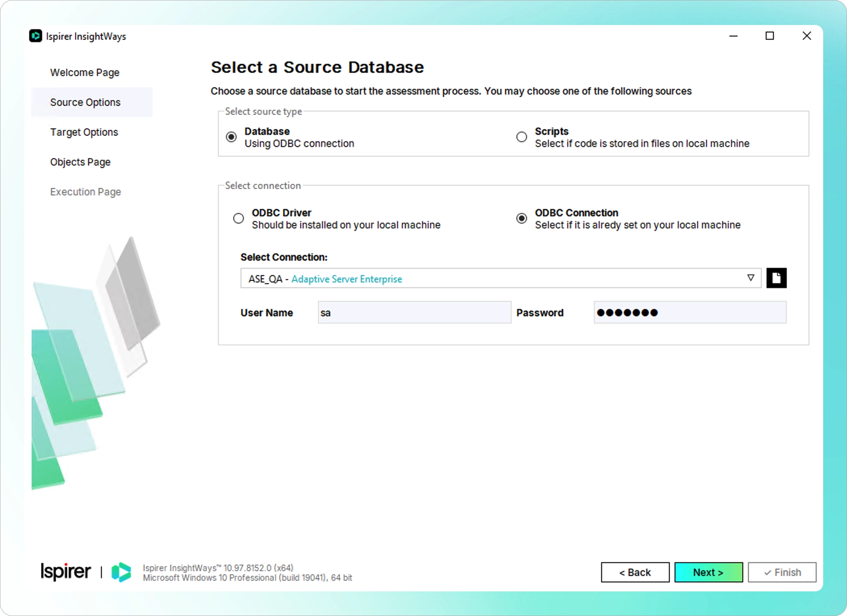Focus the User Name input field
The height and width of the screenshot is (616, 847).
(414, 313)
